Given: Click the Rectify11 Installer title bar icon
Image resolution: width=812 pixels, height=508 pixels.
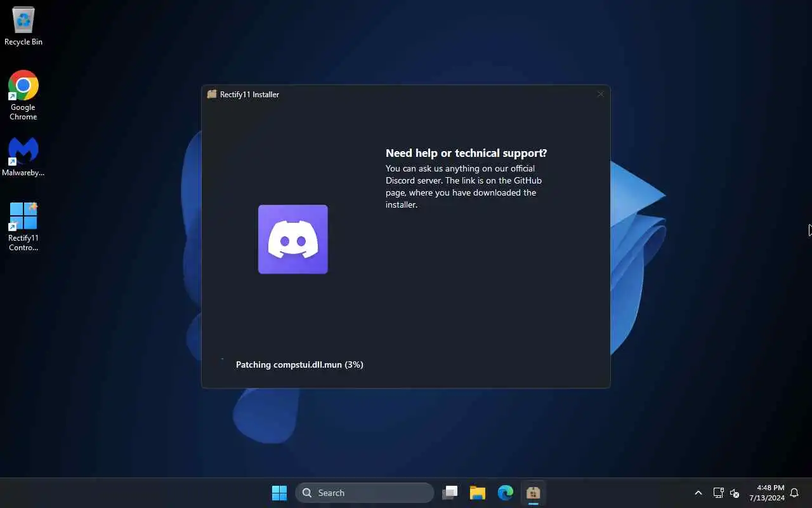Looking at the screenshot, I should click(x=212, y=94).
